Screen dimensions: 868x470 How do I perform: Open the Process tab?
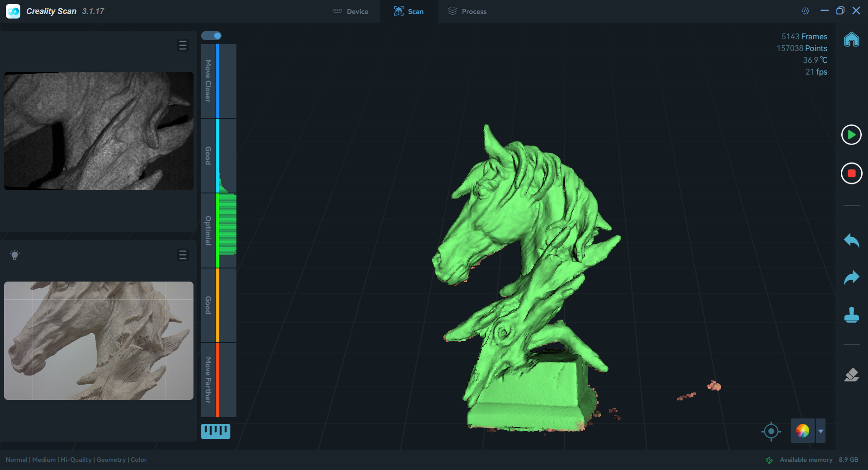click(467, 11)
